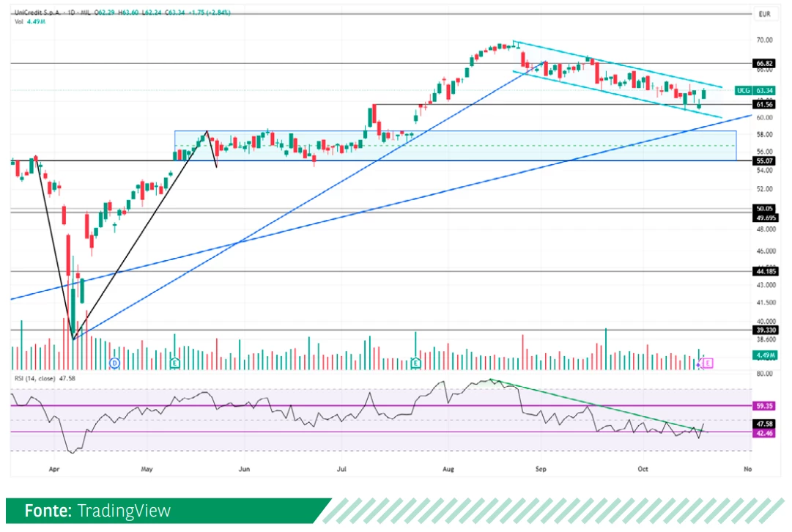This screenshot has height=532, width=792.
Task: Click the 59.35 RSI upper level label
Action: [x=763, y=405]
